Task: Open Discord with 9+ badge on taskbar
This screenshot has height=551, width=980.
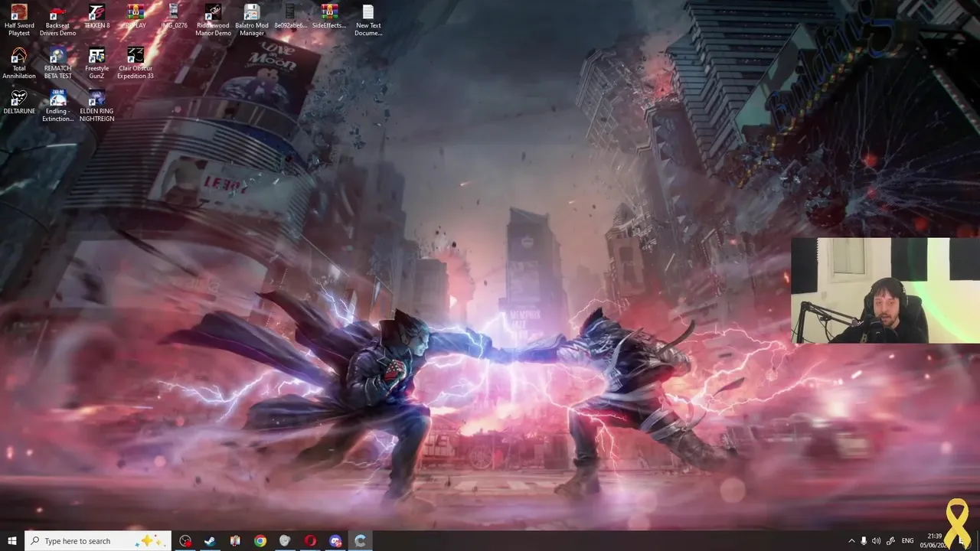Action: point(335,541)
